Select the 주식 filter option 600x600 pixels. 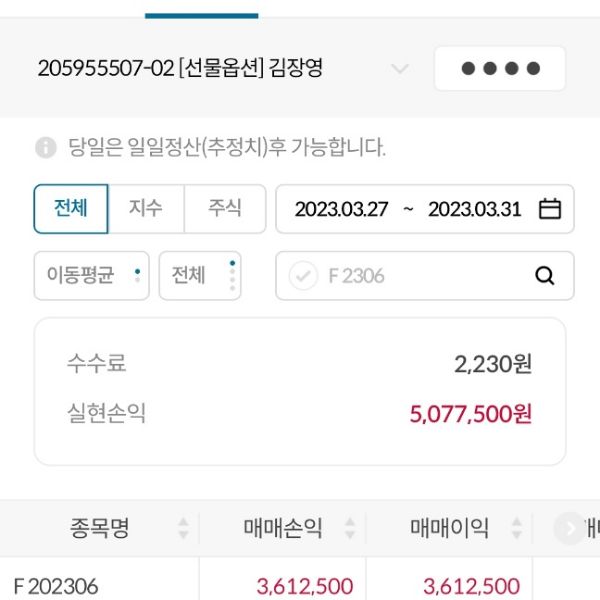[225, 209]
